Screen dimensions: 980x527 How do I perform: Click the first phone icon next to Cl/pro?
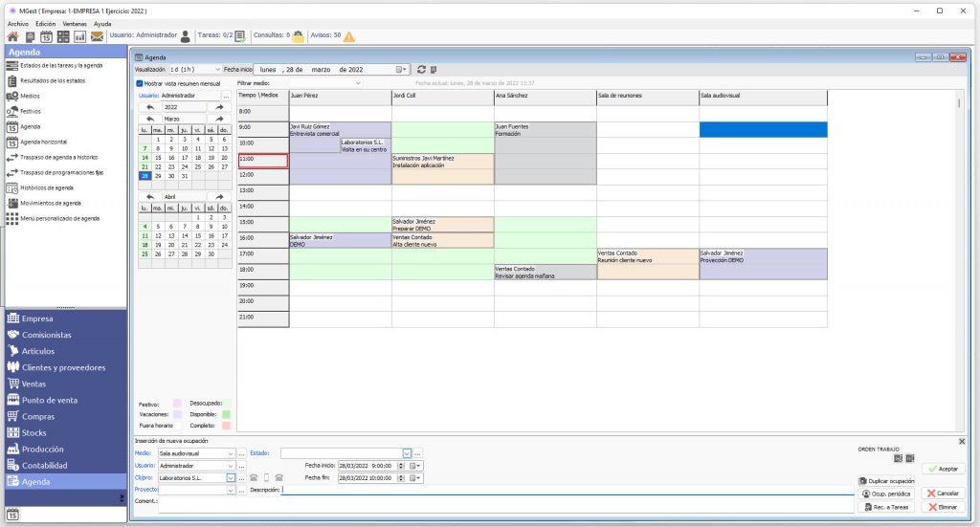point(254,477)
